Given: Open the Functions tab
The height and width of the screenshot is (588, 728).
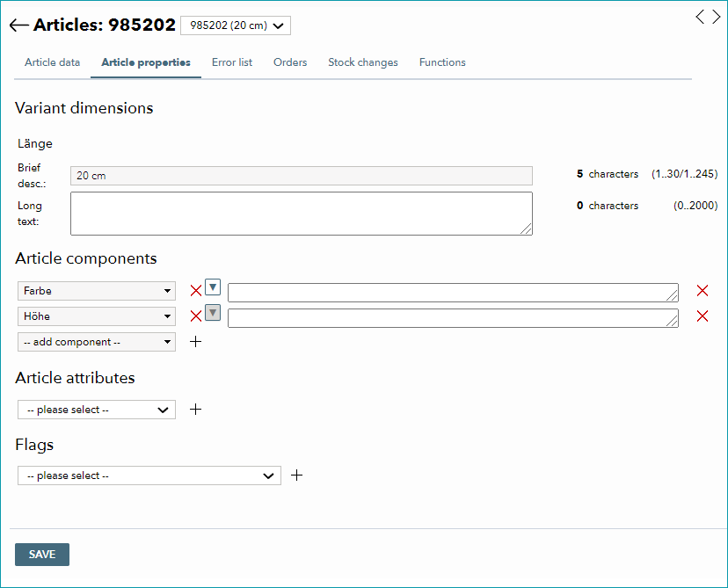Looking at the screenshot, I should (442, 62).
